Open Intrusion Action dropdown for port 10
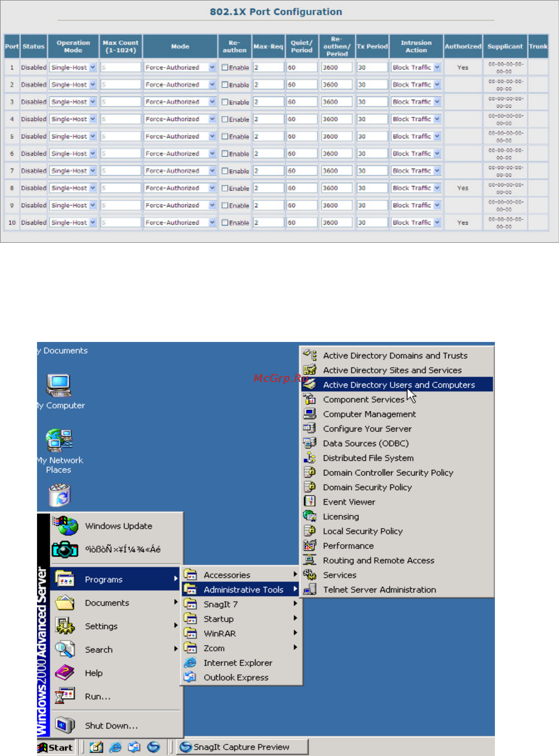Viewport: 559px width, 756px height. (416, 223)
